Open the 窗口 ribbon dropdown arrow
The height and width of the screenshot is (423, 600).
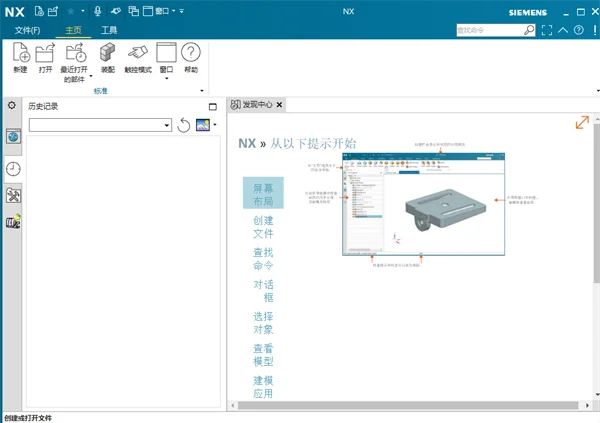[x=166, y=78]
